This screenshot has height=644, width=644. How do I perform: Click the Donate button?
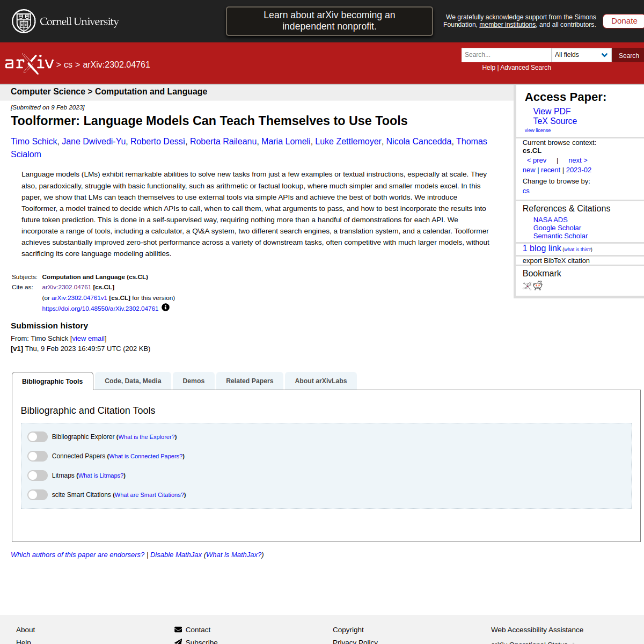pyautogui.click(x=624, y=21)
